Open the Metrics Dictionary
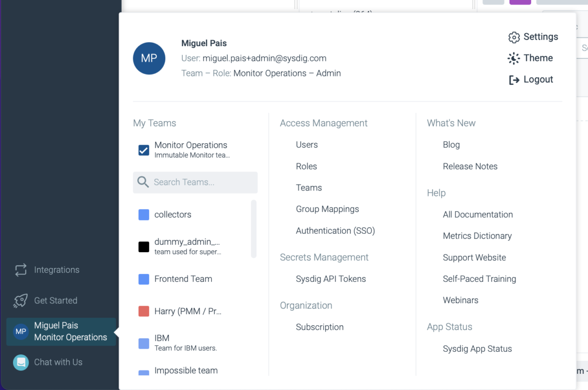588x390 pixels. coord(477,236)
